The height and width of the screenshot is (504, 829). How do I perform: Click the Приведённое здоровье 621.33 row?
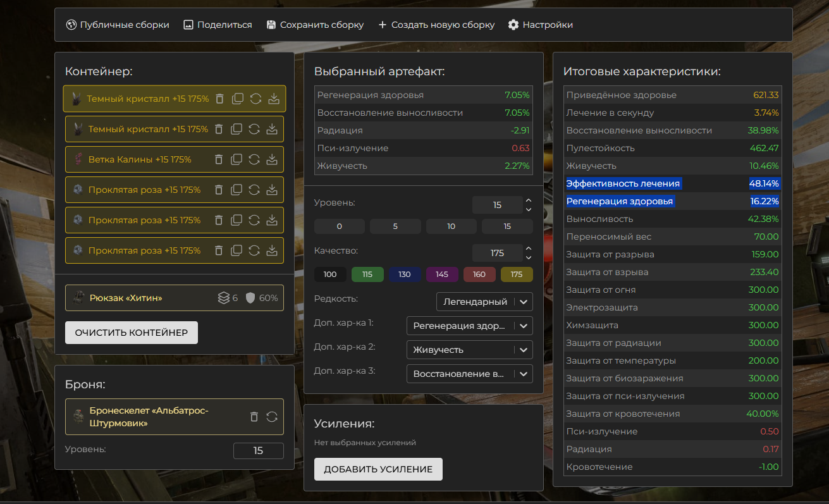pyautogui.click(x=673, y=95)
